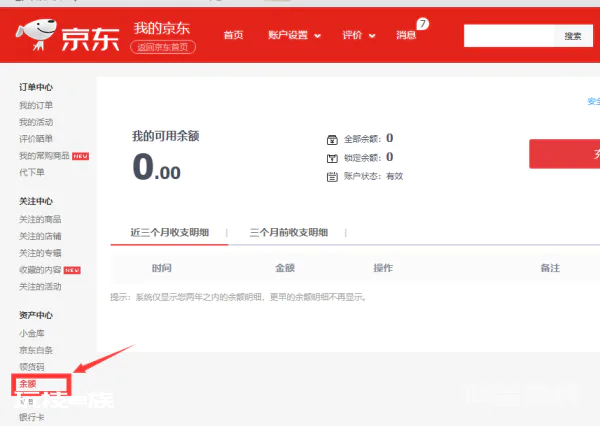Viewport: 600px width, 426px height.
Task: Open 我的京东 title link
Action: tap(161, 28)
